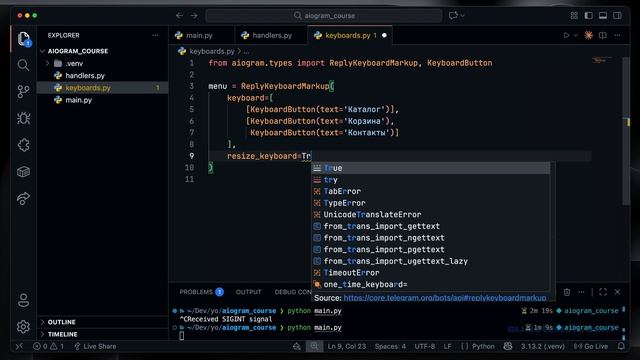
Task: Select the TimeoutError suggestion
Action: tap(431, 273)
